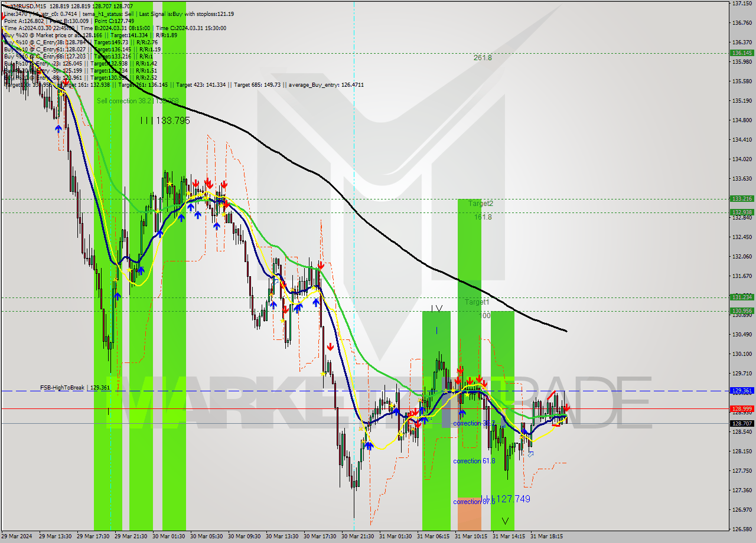
Task: Click the 'correction 61.8' label
Action: point(474,461)
